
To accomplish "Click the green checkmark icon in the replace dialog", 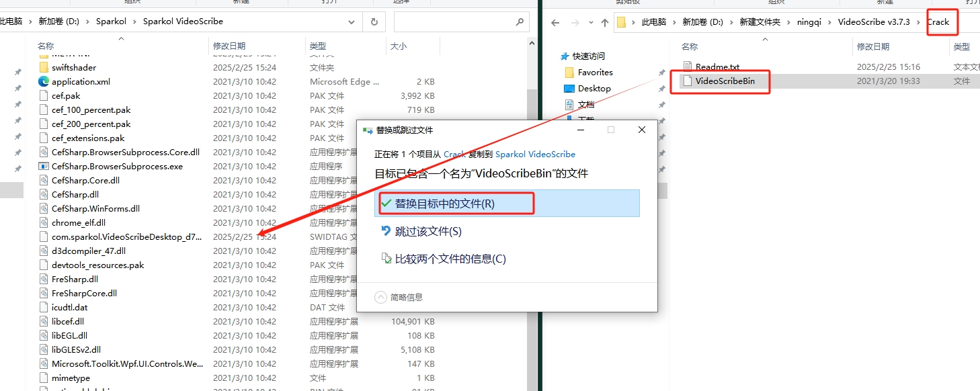I will 386,203.
